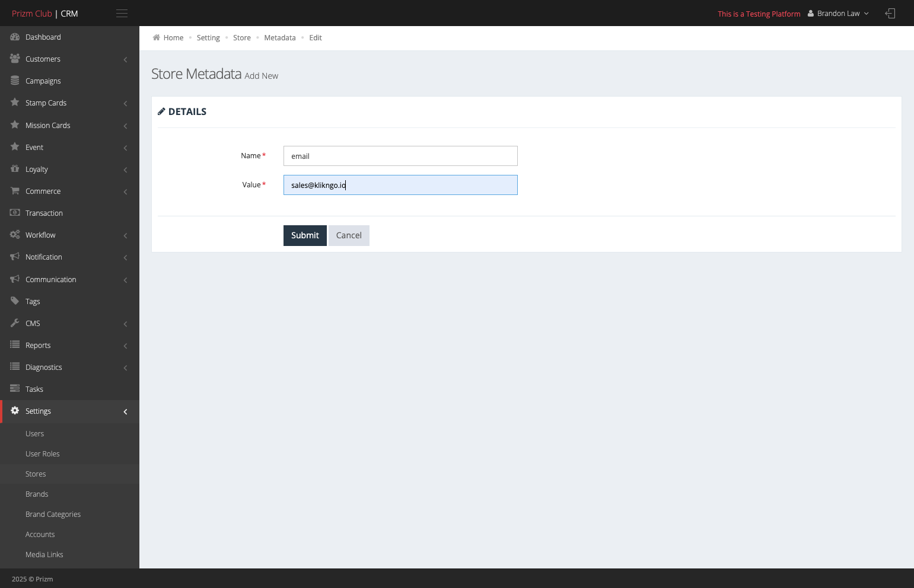Screen dimensions: 914x588
Task: Click into the Value input field
Action: [x=400, y=185]
